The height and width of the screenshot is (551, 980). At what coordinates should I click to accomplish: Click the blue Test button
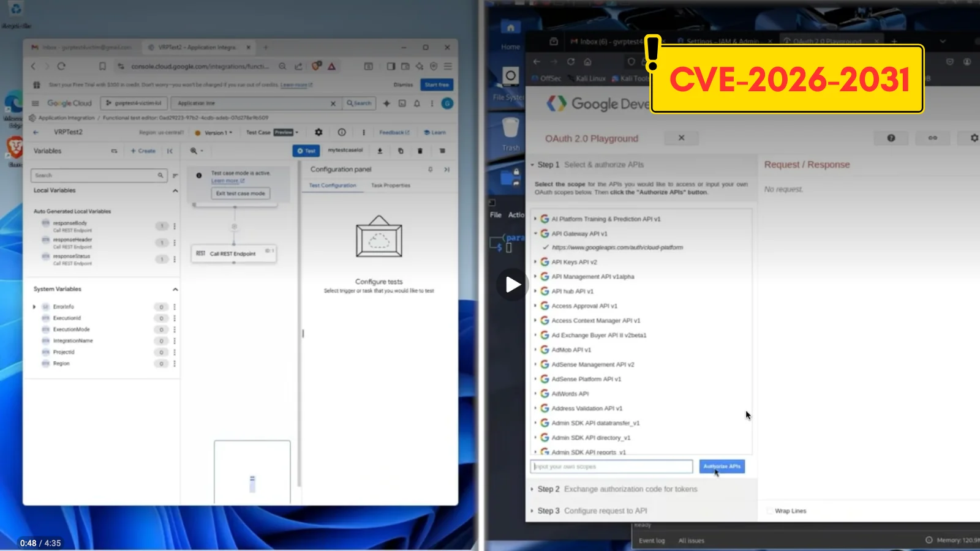[306, 151]
